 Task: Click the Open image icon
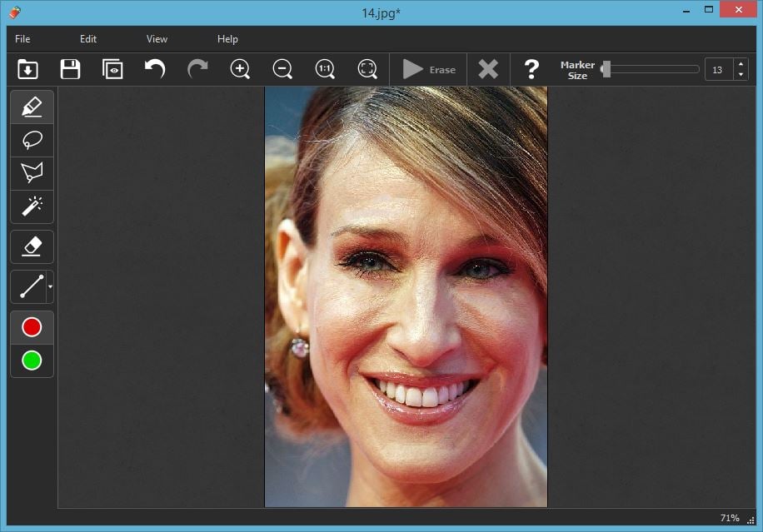27,69
